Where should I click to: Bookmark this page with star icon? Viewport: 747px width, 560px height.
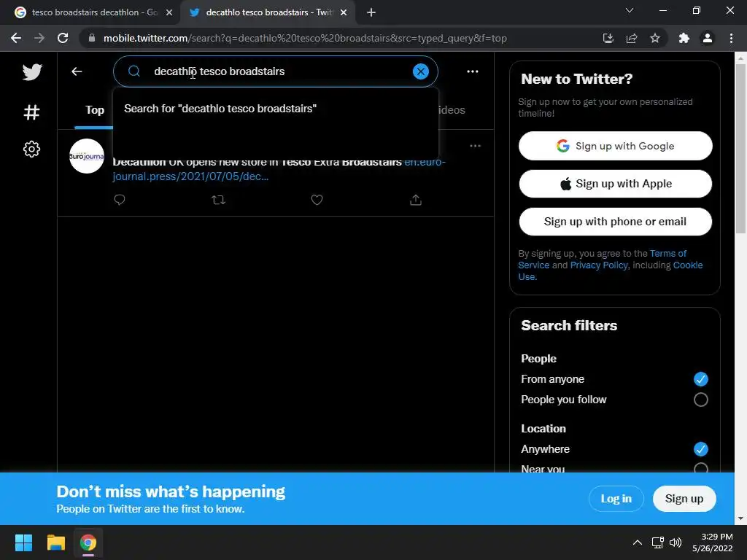coord(655,38)
